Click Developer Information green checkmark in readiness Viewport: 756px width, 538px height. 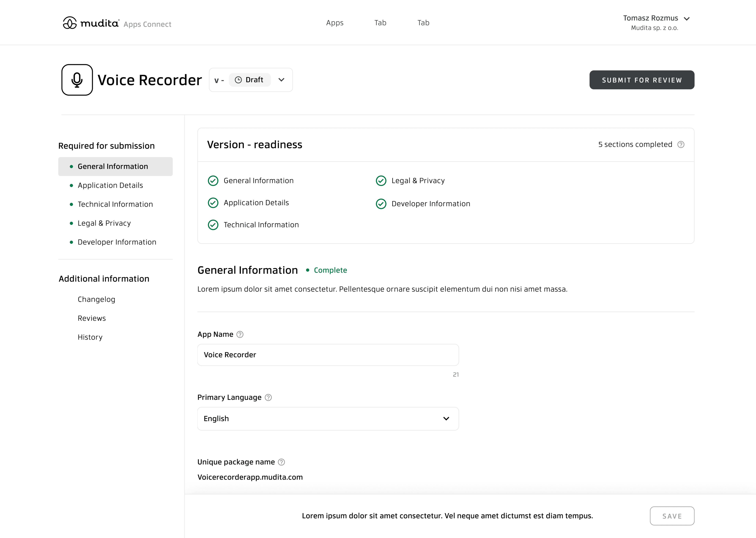pos(381,204)
